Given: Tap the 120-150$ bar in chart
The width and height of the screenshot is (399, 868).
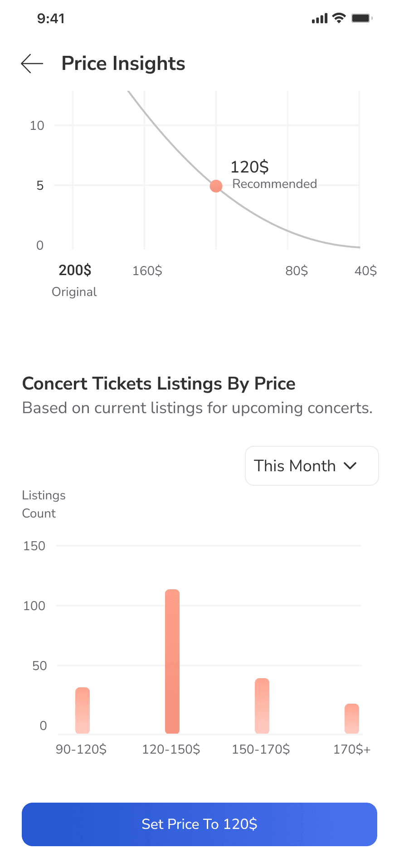Looking at the screenshot, I should pyautogui.click(x=172, y=661).
